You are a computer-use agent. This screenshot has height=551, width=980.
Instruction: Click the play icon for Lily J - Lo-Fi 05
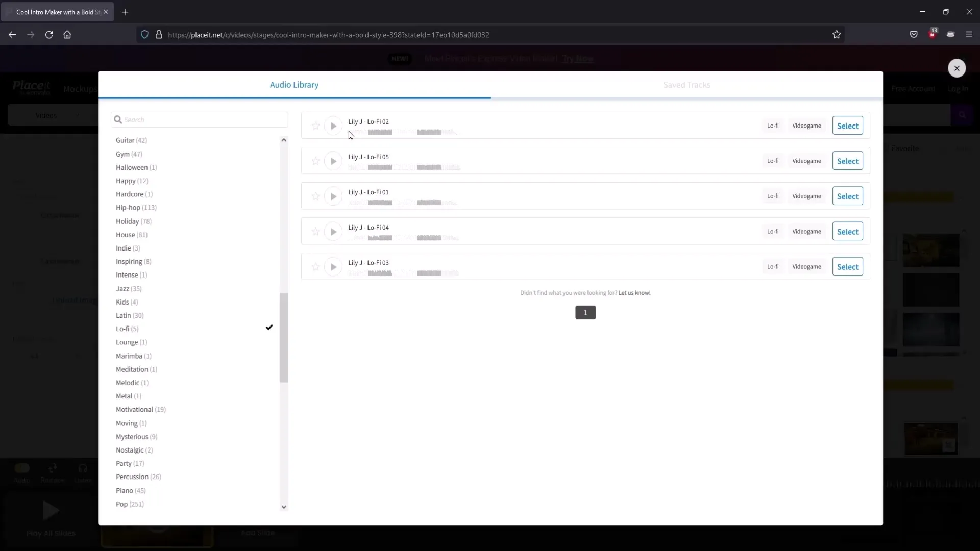(332, 161)
